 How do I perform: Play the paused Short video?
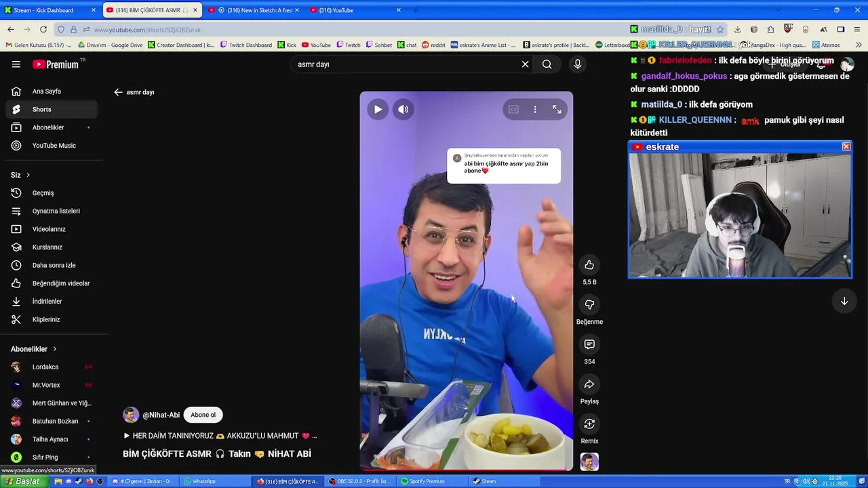378,109
